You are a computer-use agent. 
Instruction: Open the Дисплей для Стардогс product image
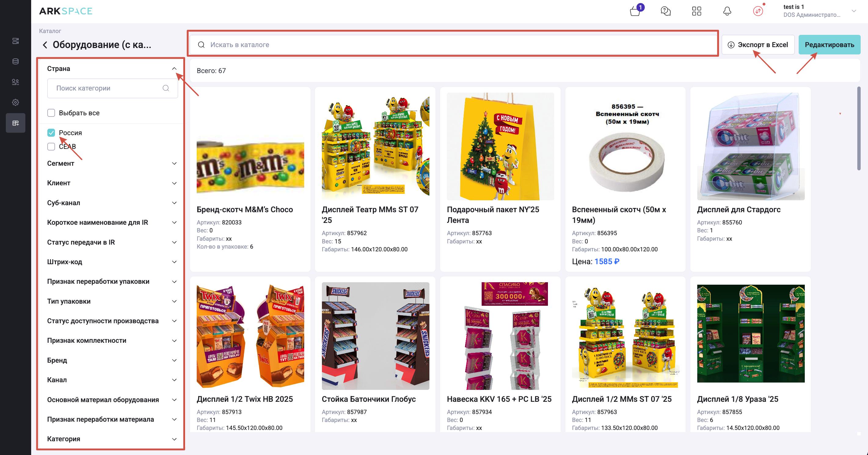[x=750, y=146]
